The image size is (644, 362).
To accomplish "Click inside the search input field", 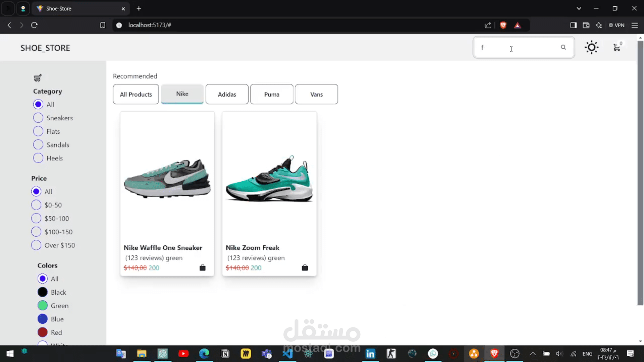I will coord(517,48).
